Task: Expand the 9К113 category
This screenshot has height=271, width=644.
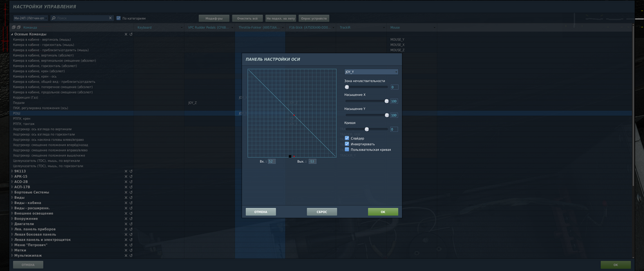Action: 12,171
